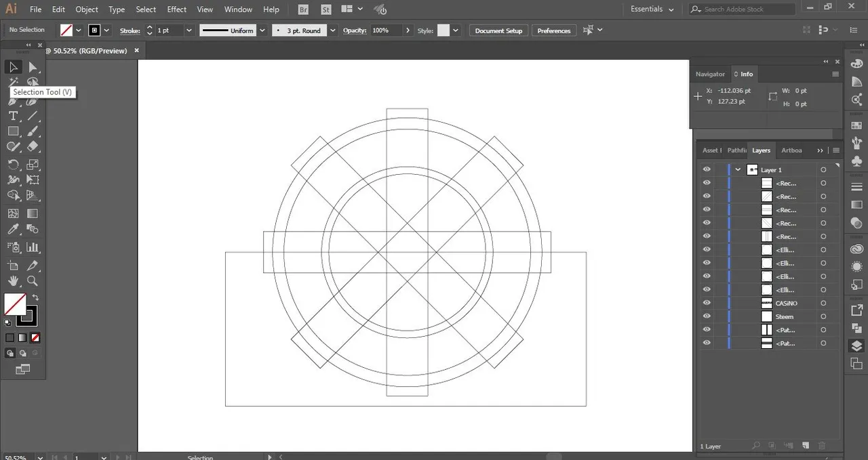868x460 pixels.
Task: Open the Object menu
Action: tap(87, 9)
